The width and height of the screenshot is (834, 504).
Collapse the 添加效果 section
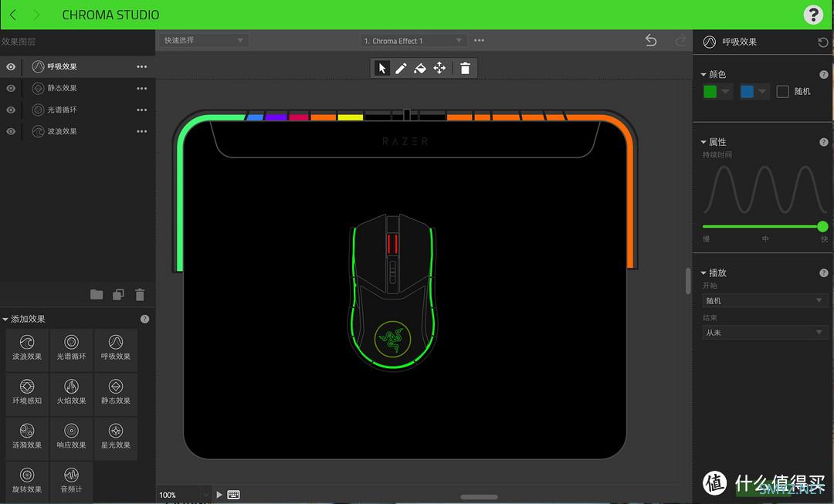(x=5, y=319)
